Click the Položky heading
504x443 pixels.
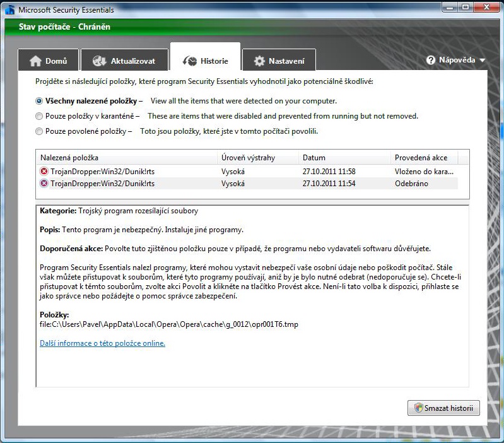tap(54, 315)
